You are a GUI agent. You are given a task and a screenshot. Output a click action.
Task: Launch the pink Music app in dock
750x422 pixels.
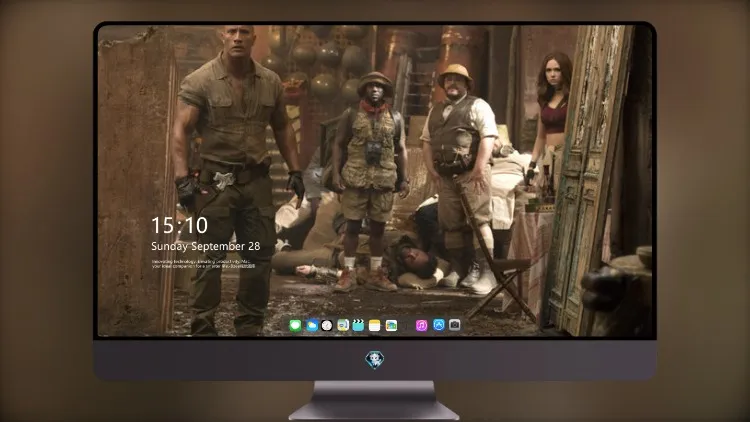tap(421, 325)
